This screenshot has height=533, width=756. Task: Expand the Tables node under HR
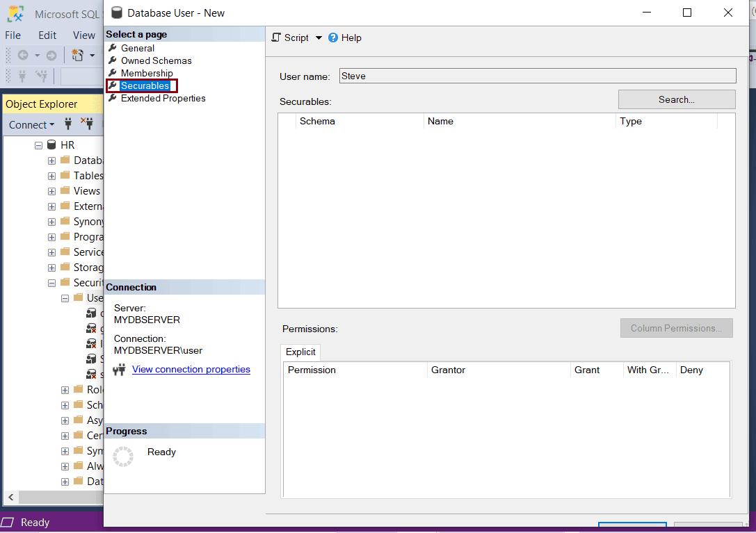tap(50, 175)
